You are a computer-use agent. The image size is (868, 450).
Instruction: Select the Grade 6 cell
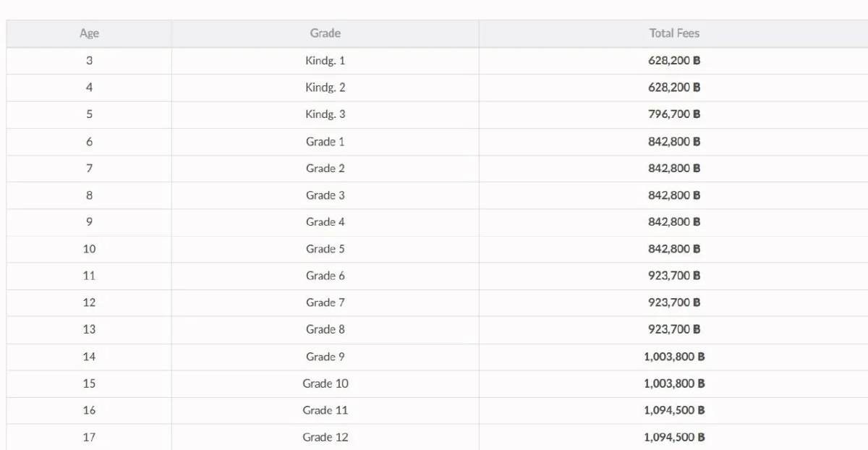pyautogui.click(x=325, y=276)
